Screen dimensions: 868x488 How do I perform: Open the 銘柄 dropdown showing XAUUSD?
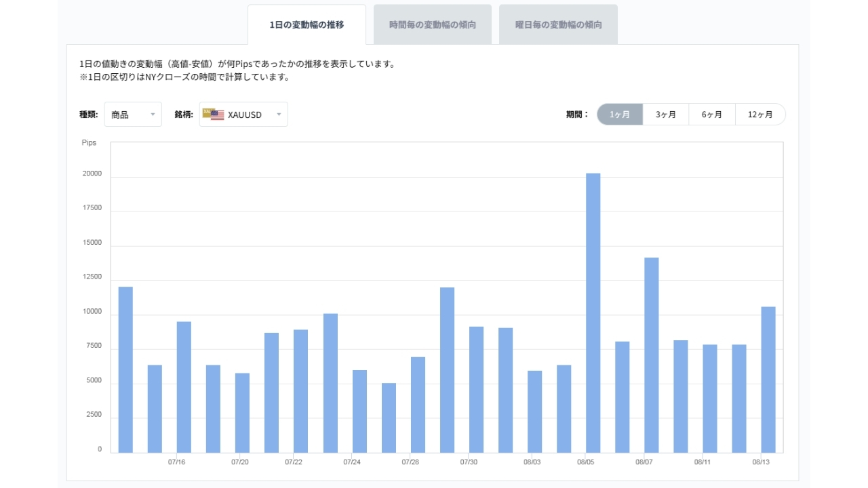[243, 115]
